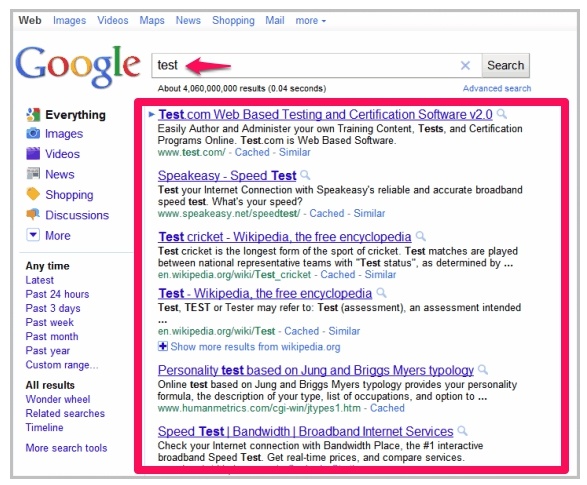Clear the search box with the X icon

tap(465, 66)
